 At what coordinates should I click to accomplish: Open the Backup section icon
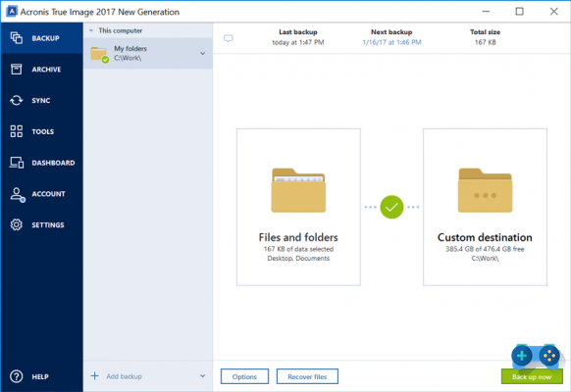point(17,38)
